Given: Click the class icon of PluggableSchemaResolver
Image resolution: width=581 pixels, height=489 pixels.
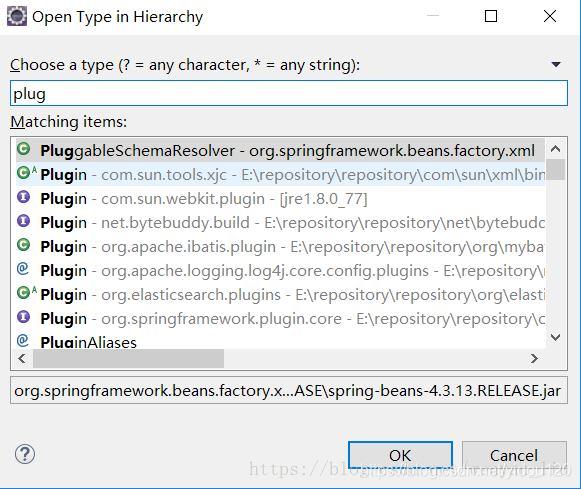Looking at the screenshot, I should point(24,149).
